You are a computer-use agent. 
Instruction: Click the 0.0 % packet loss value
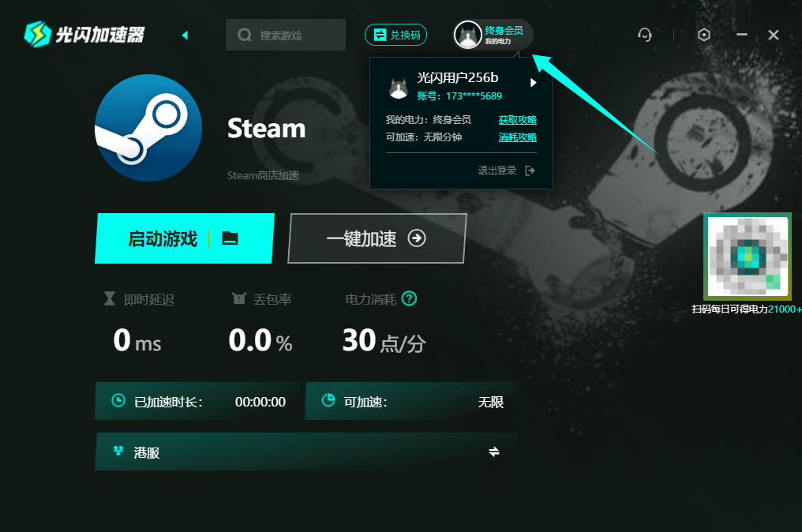[x=260, y=341]
